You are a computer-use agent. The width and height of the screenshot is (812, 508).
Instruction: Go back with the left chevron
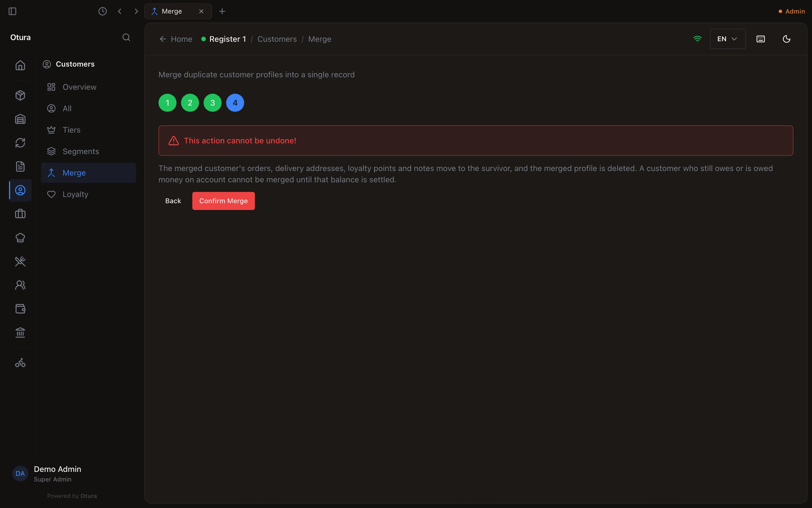click(x=120, y=11)
